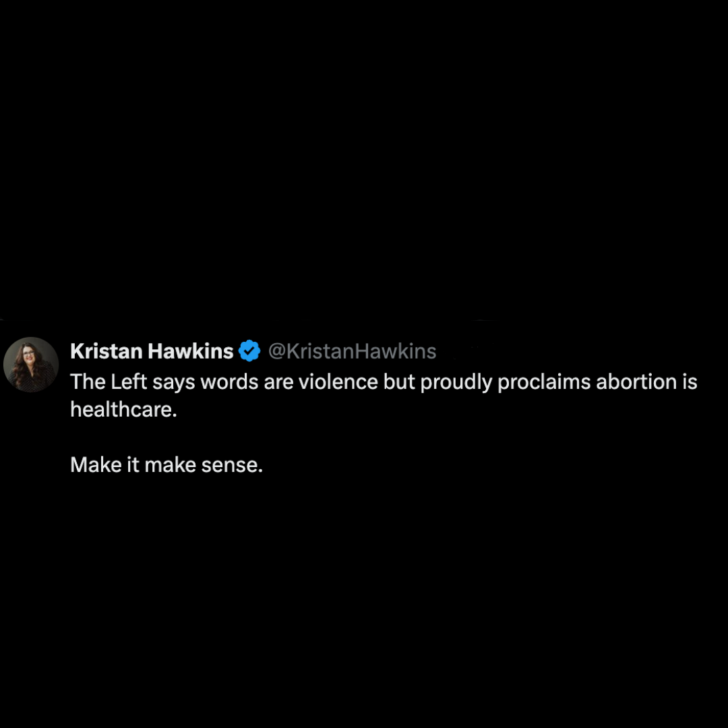Click the word "but" in the tweet
Image resolution: width=728 pixels, height=728 pixels.
[399, 382]
